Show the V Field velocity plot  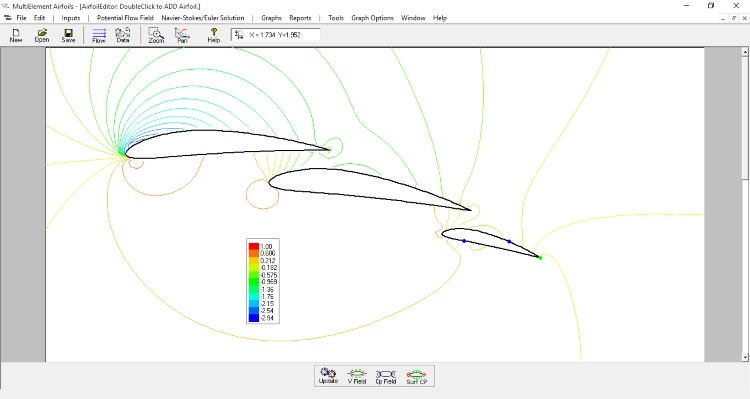point(357,376)
